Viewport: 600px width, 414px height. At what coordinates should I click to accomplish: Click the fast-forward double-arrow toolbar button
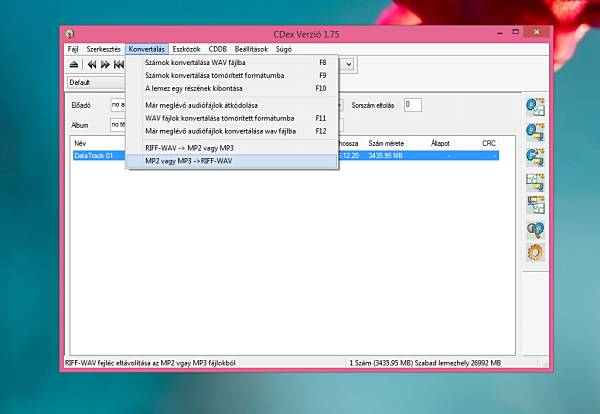point(105,65)
